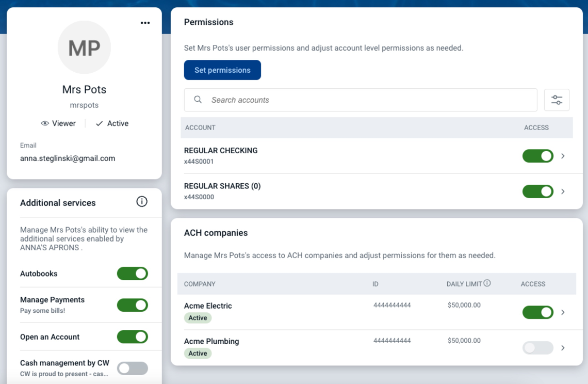Viewport: 588px width, 384px height.
Task: Click the Additional services info icon
Action: (x=142, y=202)
